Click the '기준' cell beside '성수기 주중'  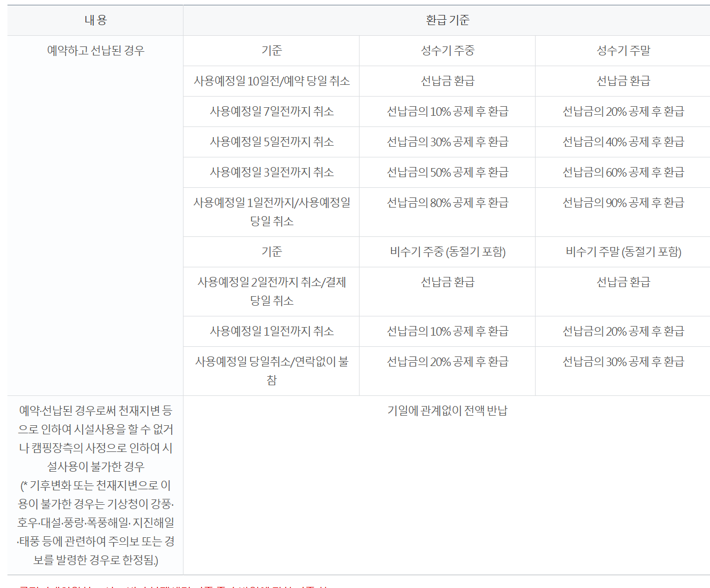point(272,51)
